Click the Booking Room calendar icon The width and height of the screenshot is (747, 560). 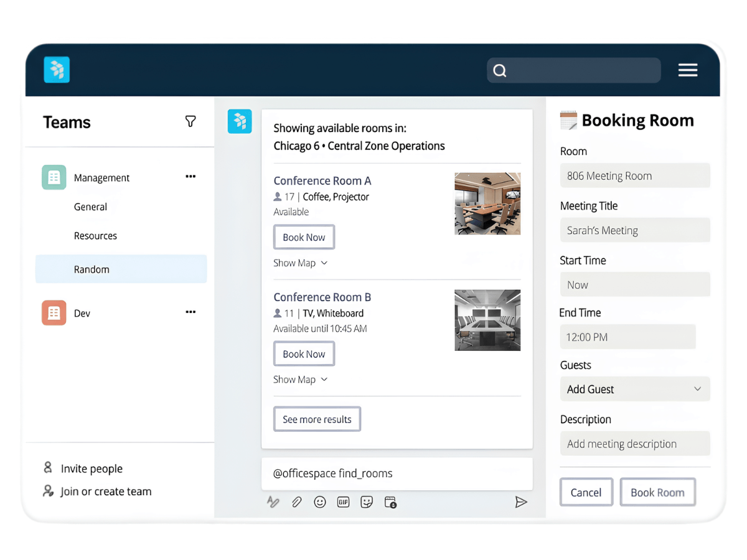point(568,120)
